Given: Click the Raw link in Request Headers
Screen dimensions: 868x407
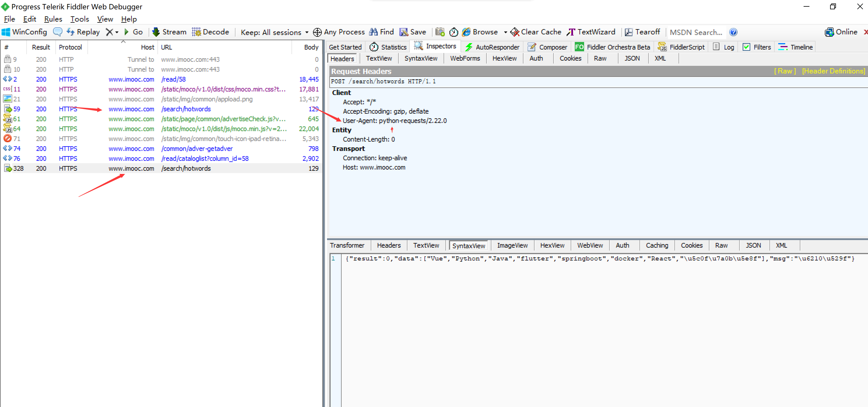Looking at the screenshot, I should (785, 71).
